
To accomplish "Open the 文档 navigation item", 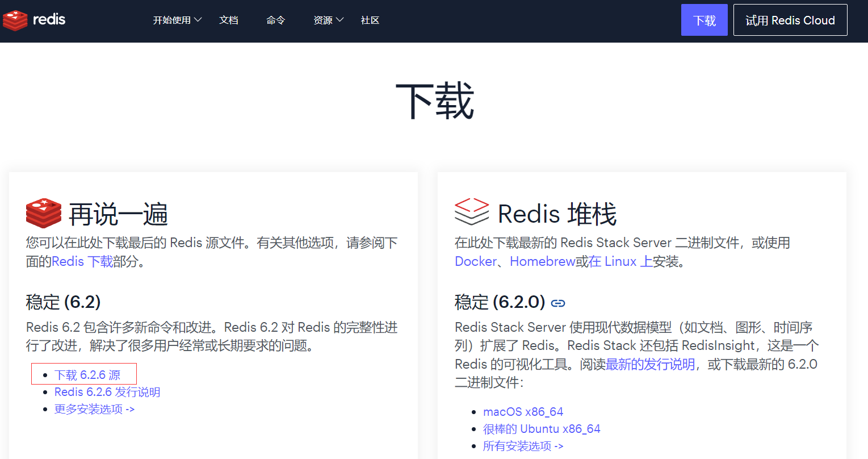I will [x=229, y=20].
